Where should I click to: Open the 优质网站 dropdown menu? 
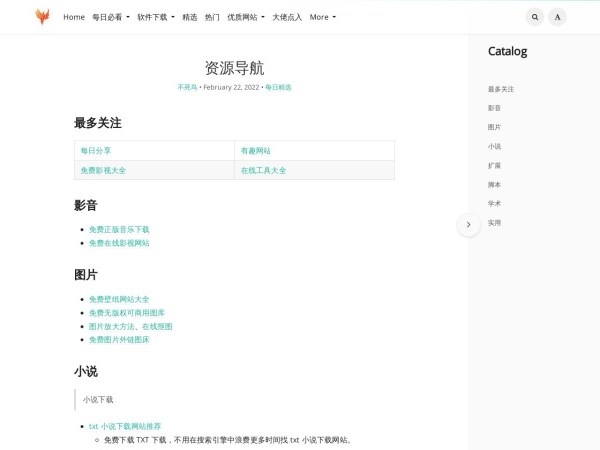coord(245,17)
